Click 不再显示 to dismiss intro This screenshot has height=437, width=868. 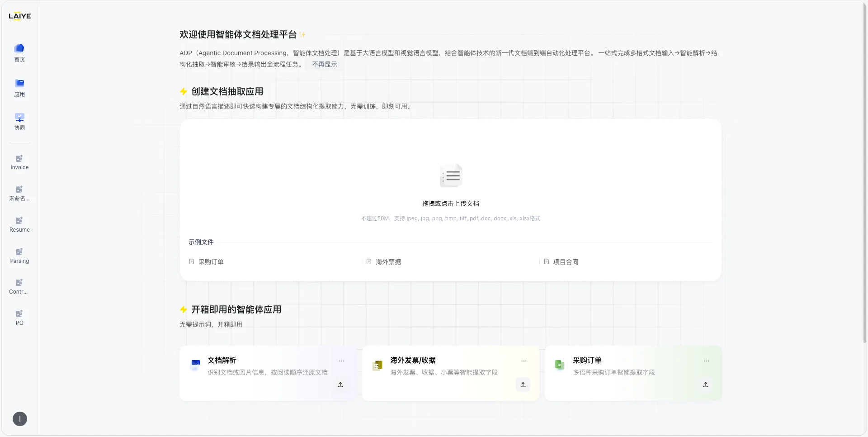click(325, 64)
